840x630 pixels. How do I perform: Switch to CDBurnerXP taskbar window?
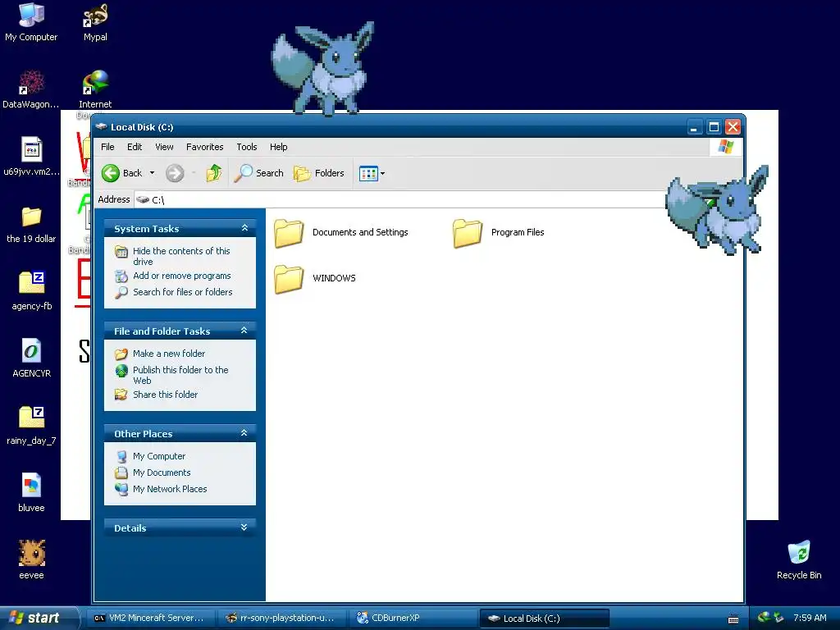412,619
